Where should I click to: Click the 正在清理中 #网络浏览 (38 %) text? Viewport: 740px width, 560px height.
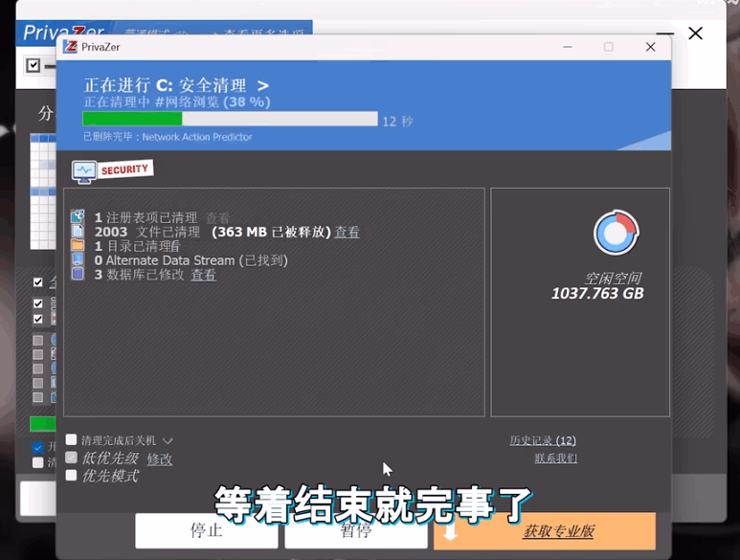click(x=177, y=101)
